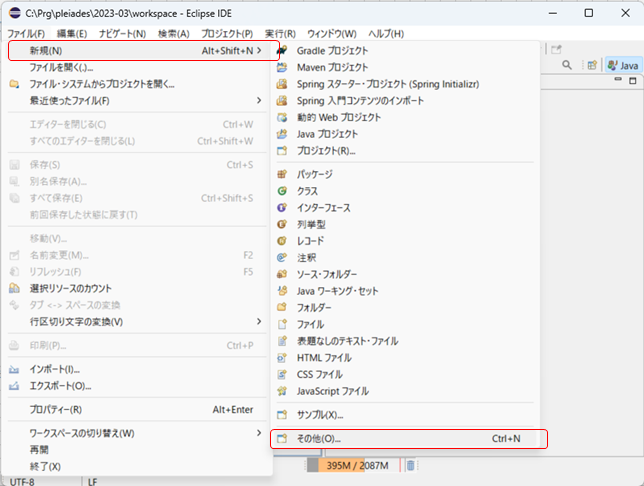Click the minimize view icon in panel

pos(618,79)
